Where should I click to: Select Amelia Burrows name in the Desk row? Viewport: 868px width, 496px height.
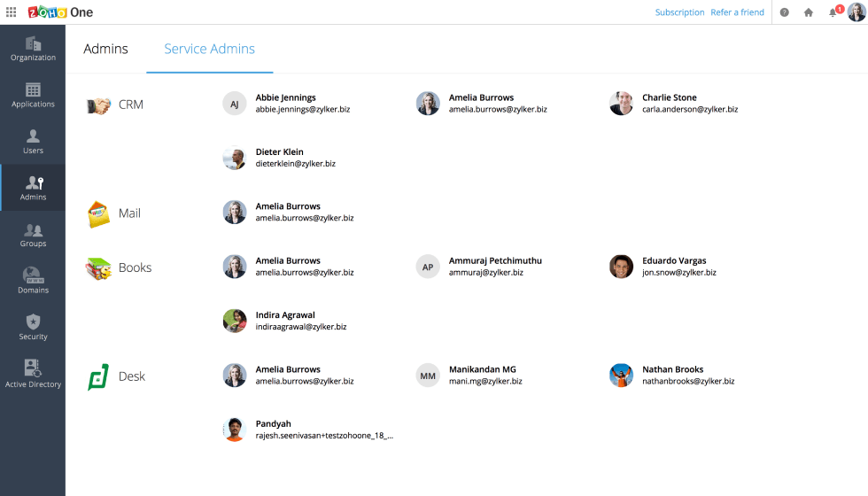pyautogui.click(x=288, y=369)
